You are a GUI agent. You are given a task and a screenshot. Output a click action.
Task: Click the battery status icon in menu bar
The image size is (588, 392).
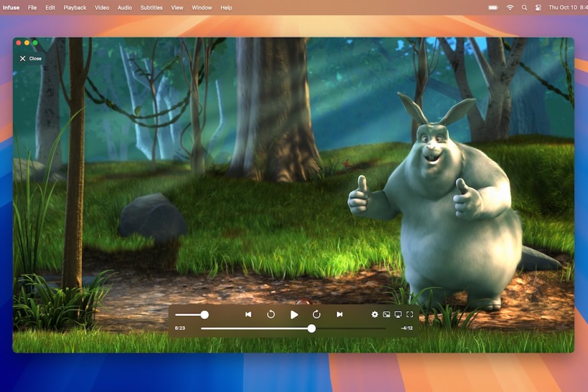pos(494,8)
